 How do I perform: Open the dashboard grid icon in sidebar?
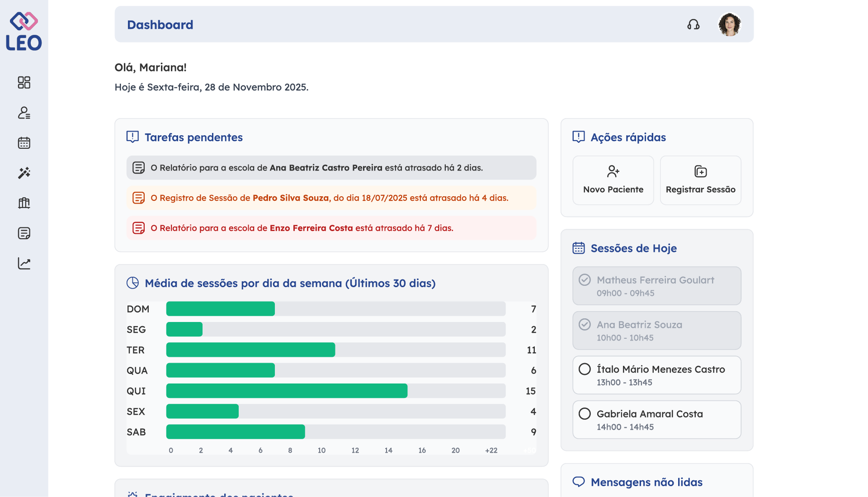(x=24, y=82)
